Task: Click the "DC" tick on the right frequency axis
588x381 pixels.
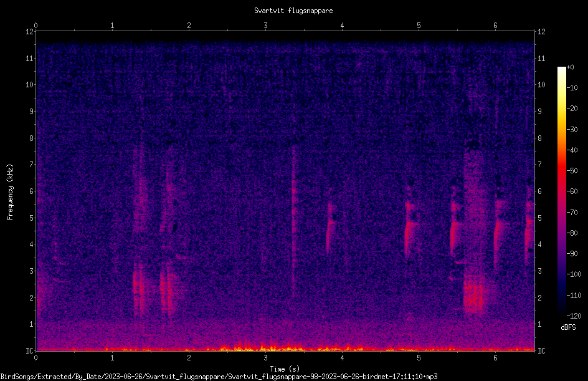Action: 541,351
